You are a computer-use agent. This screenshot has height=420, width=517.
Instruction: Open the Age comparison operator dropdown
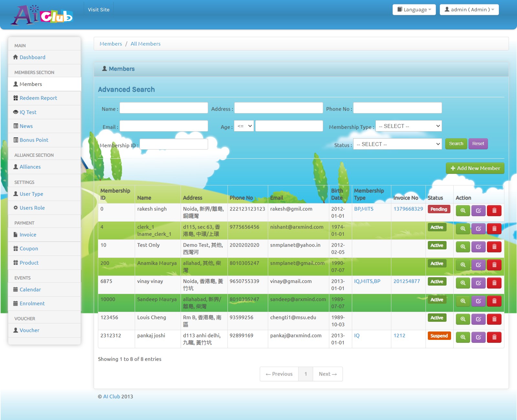click(244, 126)
